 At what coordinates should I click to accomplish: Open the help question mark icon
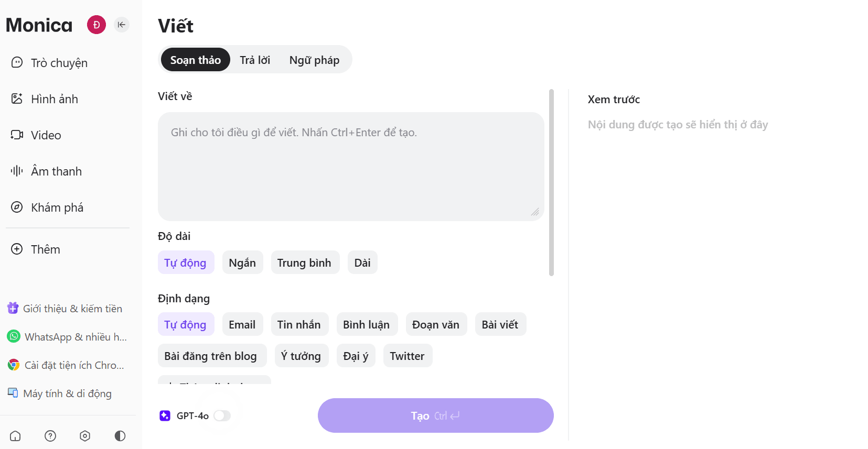(50, 435)
